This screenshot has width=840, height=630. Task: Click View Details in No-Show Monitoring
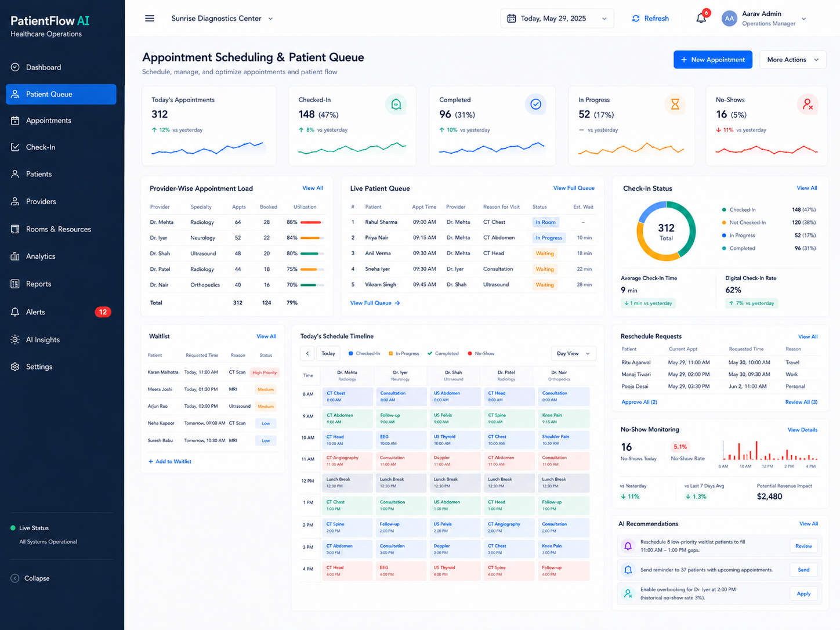[802, 430]
